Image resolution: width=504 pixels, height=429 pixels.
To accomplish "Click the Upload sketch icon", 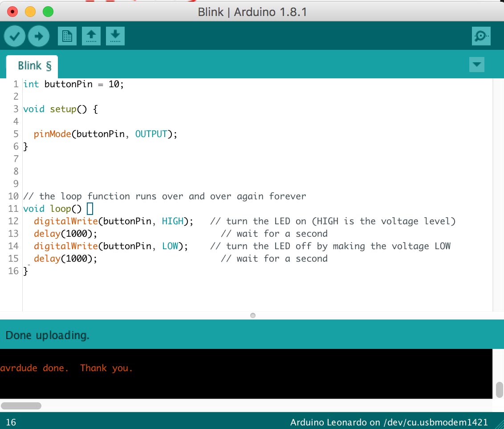I will tap(39, 36).
